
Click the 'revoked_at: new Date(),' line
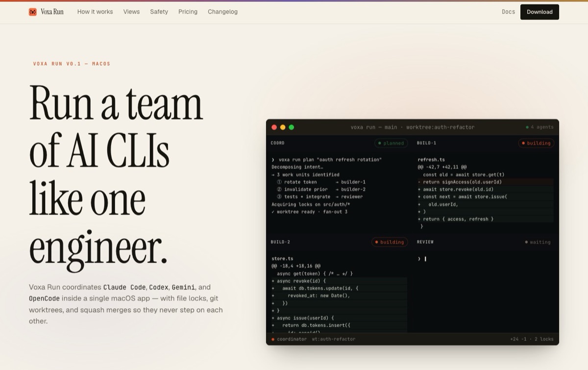click(339, 296)
